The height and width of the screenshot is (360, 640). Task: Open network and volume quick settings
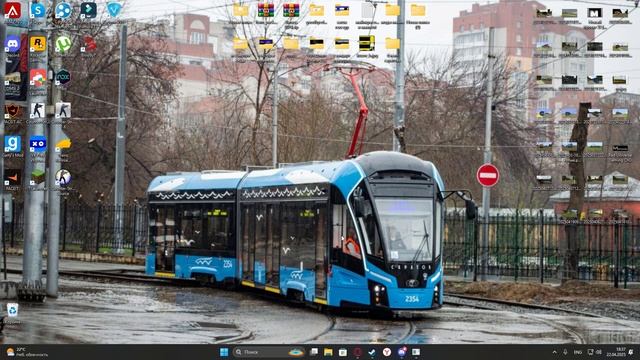[x=595, y=352]
